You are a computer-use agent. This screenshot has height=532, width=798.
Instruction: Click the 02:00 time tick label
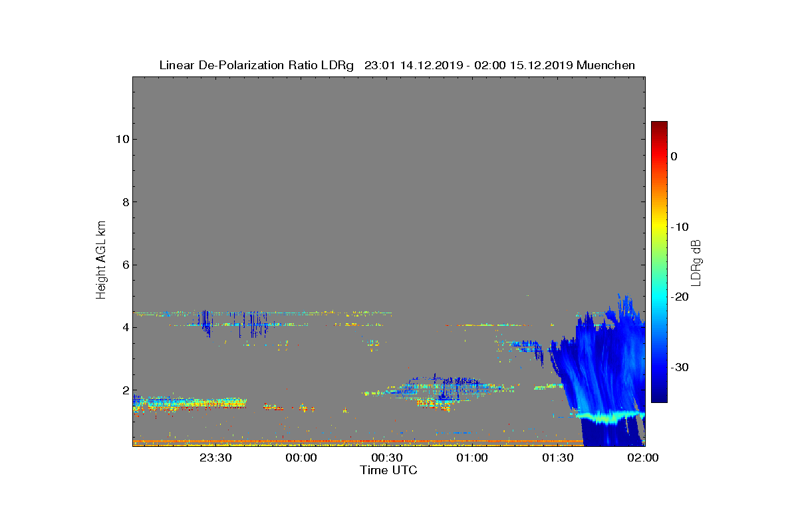(642, 458)
